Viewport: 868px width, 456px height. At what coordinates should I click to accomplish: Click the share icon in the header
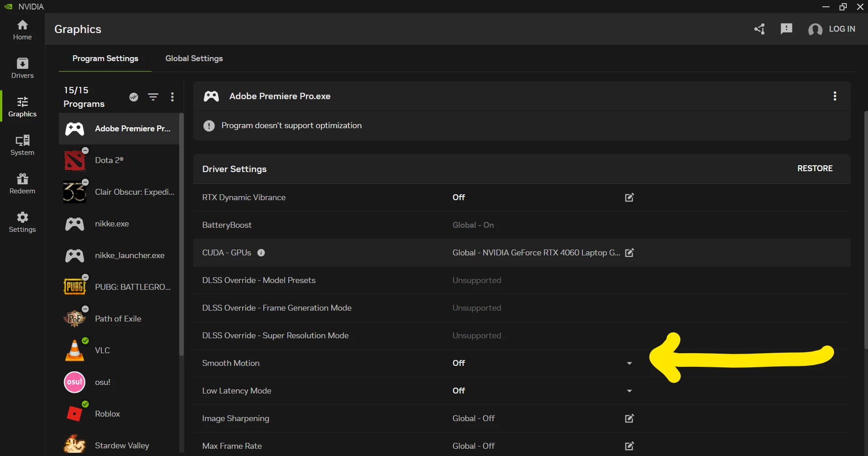759,29
